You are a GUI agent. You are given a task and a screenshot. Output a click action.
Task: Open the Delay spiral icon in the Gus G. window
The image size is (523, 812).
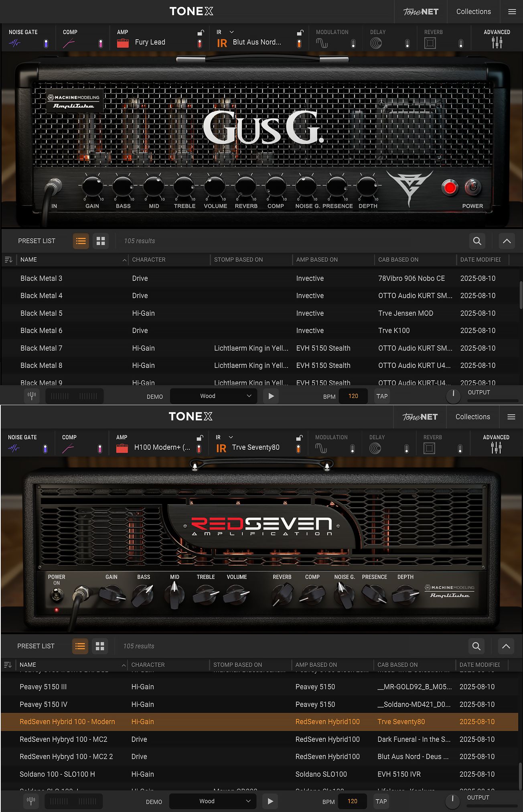point(376,43)
